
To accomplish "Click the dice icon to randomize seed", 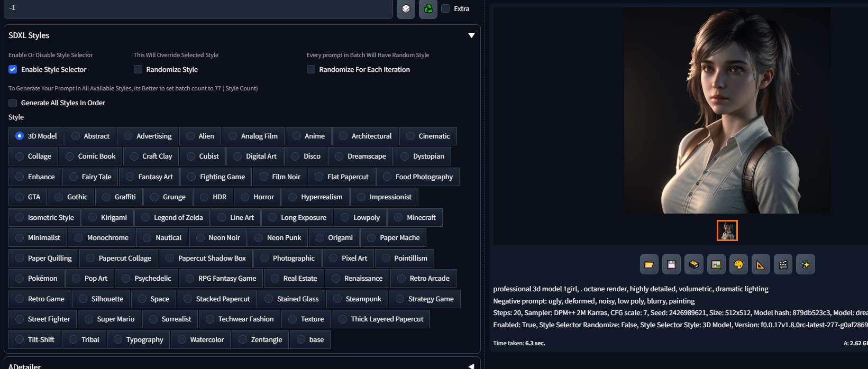I will pos(406,8).
